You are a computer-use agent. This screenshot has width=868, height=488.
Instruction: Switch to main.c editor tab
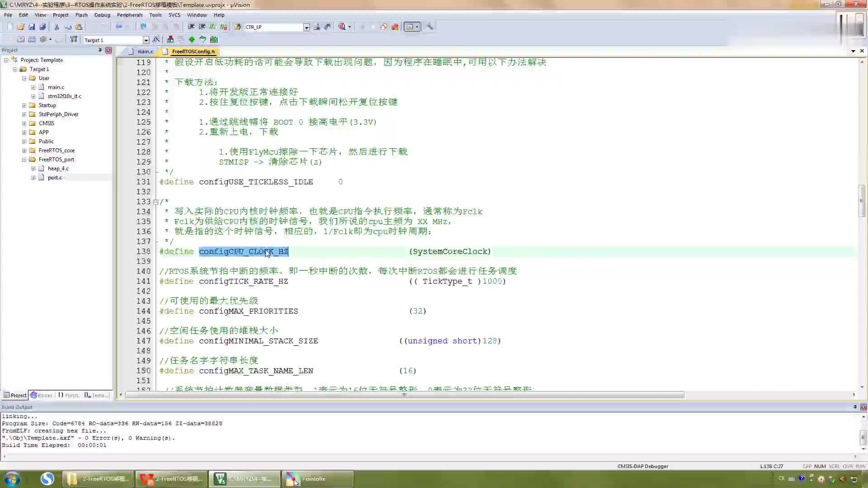coord(141,52)
